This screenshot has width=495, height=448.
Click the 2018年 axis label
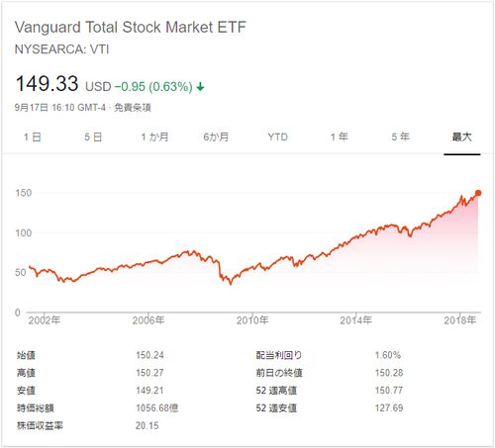click(460, 320)
